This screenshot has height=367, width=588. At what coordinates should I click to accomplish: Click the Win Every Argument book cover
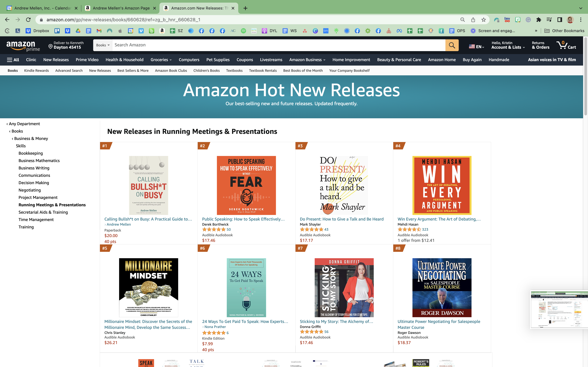pyautogui.click(x=442, y=185)
